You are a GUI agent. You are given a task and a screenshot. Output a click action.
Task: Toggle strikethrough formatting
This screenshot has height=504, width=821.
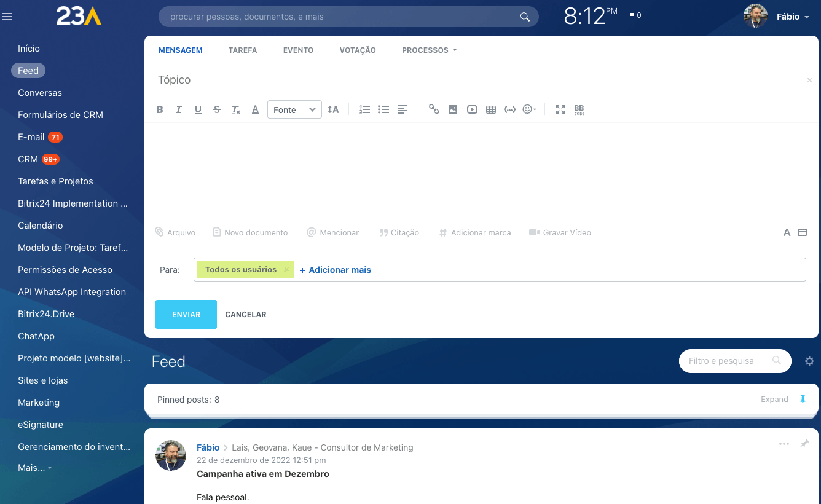pyautogui.click(x=216, y=109)
